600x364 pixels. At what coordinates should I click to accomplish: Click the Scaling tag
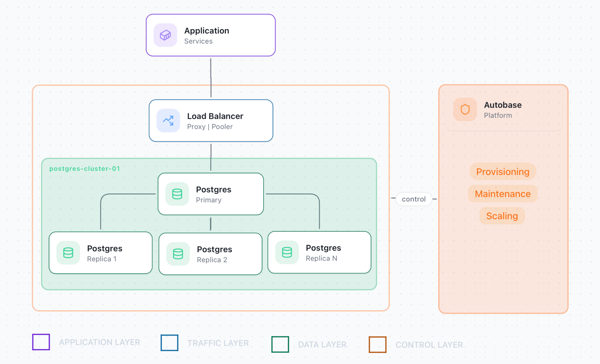(x=502, y=216)
